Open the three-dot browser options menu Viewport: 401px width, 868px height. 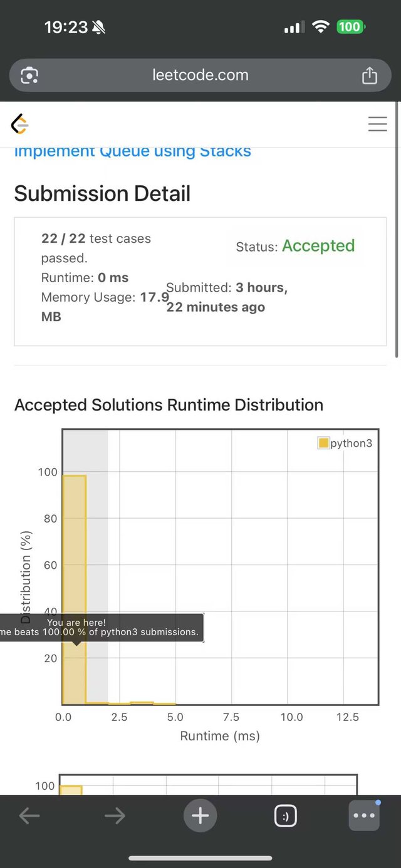(364, 815)
